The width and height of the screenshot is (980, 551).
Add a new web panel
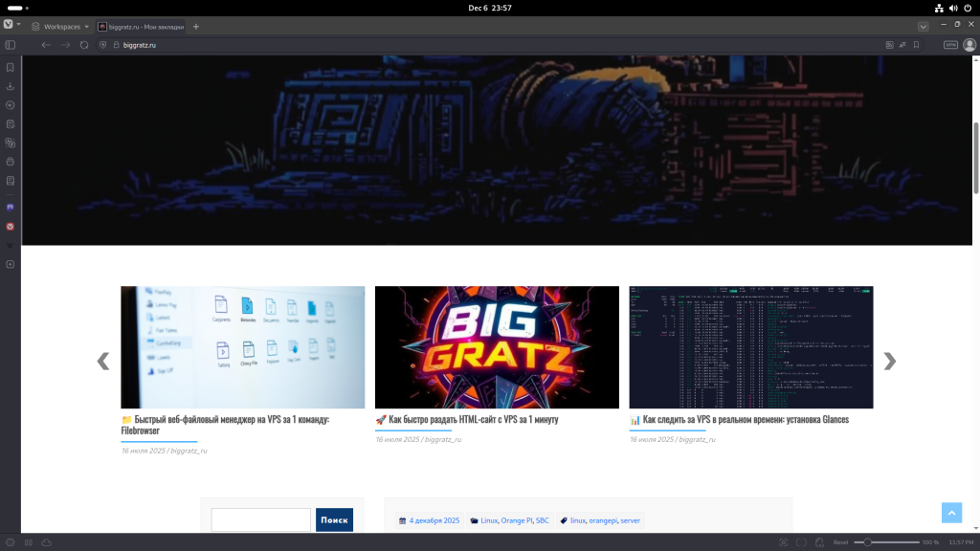click(x=11, y=264)
